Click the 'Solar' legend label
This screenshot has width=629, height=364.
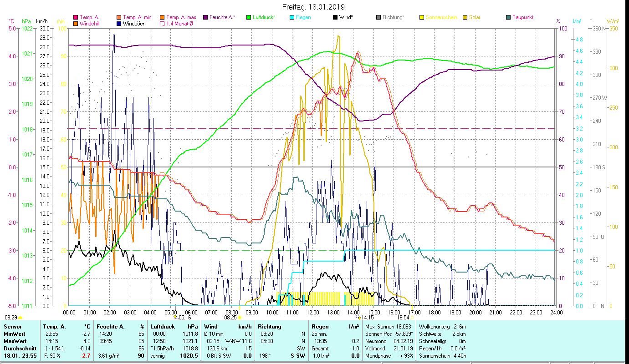pos(475,17)
